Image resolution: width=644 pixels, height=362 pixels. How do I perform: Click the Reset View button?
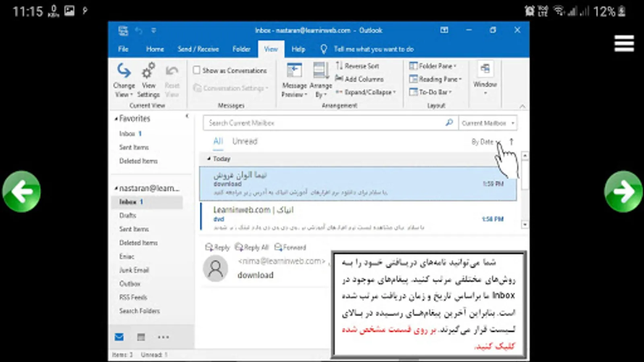point(172,80)
